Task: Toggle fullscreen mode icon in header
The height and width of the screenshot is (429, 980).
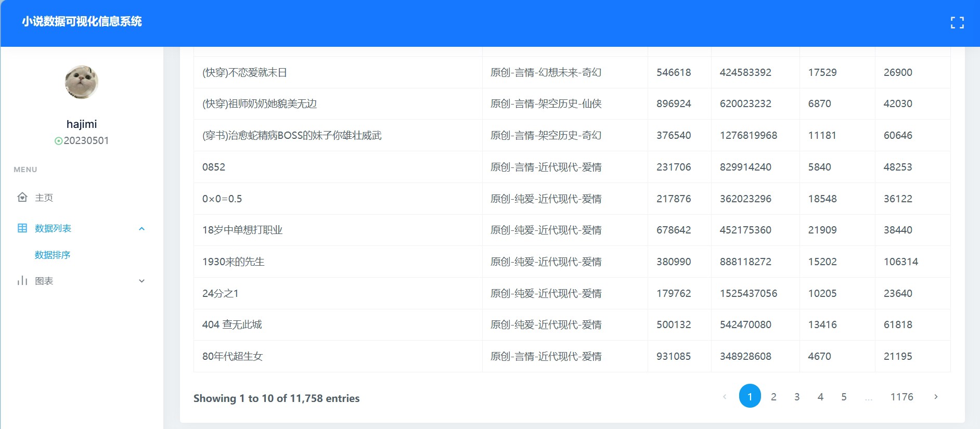Action: [x=957, y=22]
